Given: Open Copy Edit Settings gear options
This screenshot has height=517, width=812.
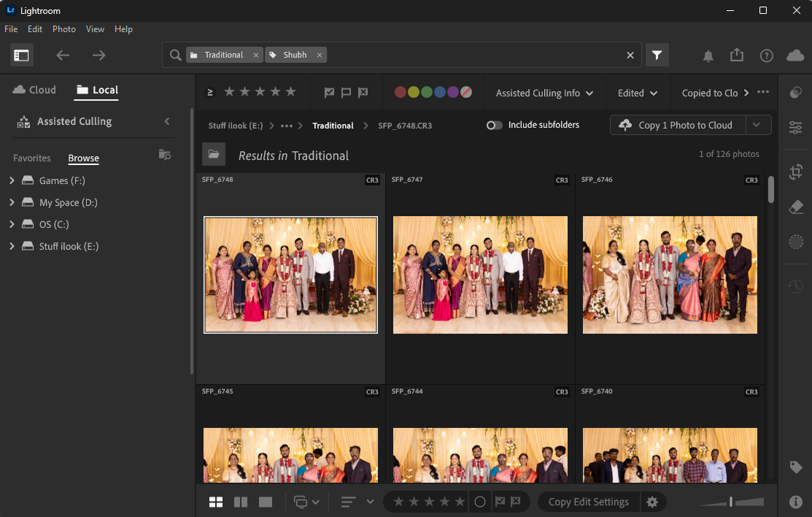Looking at the screenshot, I should [652, 502].
